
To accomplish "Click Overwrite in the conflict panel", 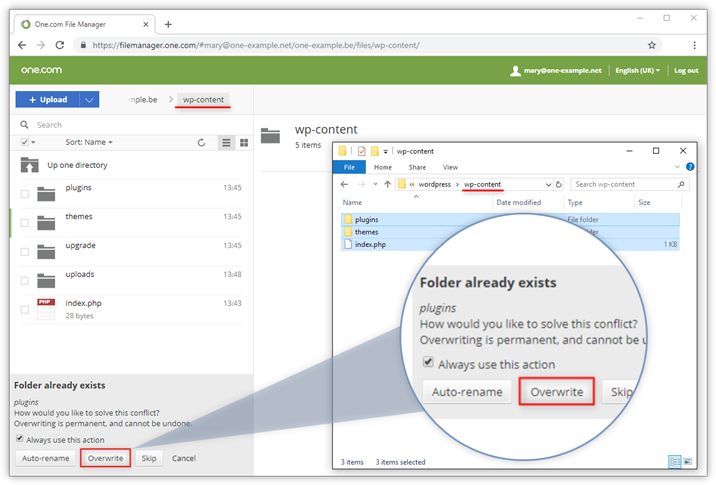I will tap(105, 458).
